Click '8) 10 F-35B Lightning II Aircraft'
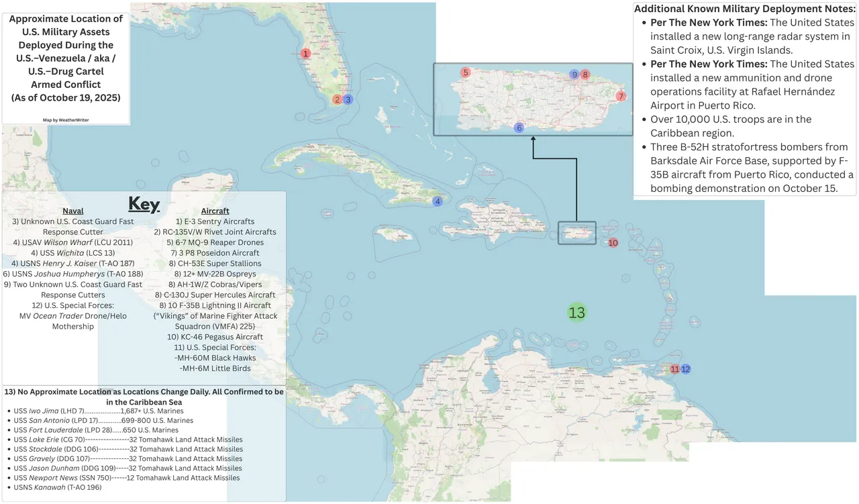This screenshot has width=859, height=504. coord(215,305)
